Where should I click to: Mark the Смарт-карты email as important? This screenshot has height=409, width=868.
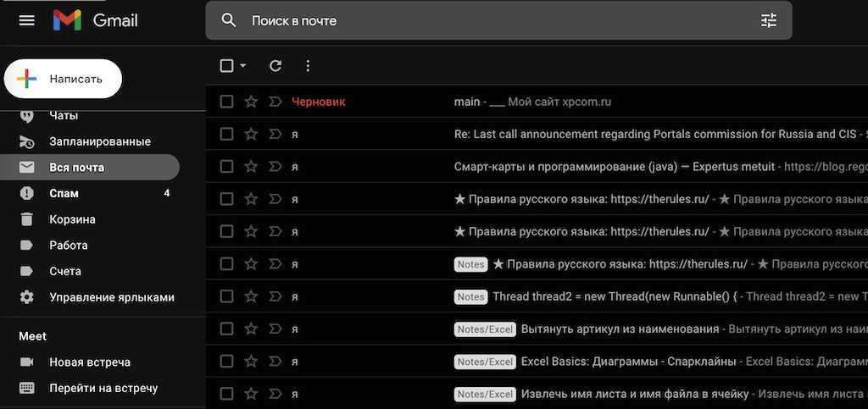[x=275, y=167]
